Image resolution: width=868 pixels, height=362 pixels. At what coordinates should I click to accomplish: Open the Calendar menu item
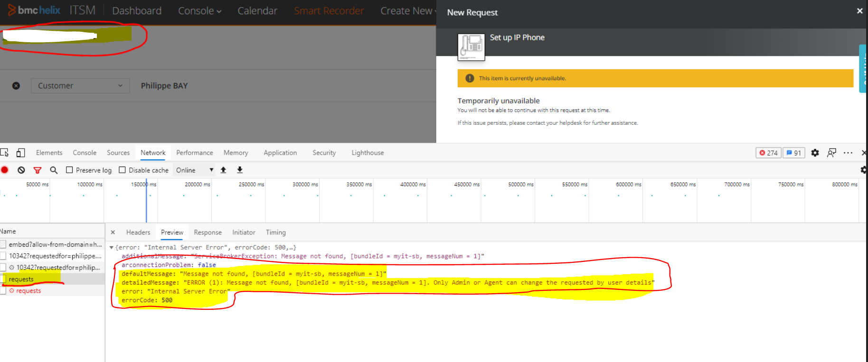pos(257,10)
